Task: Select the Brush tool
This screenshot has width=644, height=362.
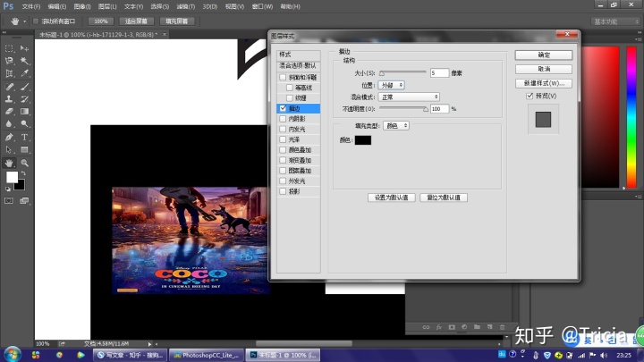Action: (25, 87)
